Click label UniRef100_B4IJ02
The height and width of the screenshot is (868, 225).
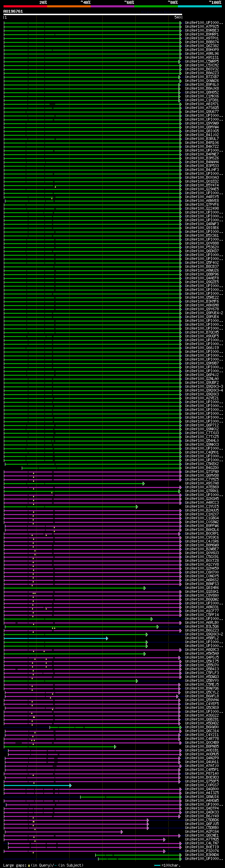point(202,135)
